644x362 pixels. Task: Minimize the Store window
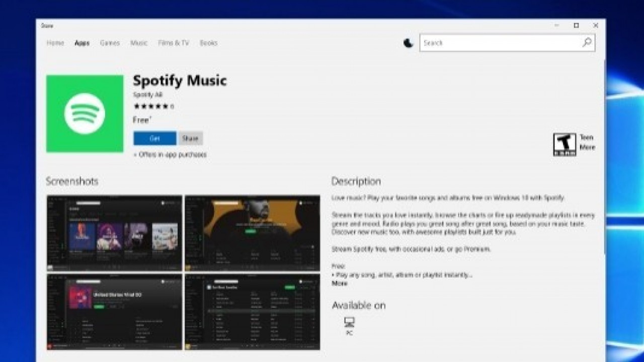point(557,26)
